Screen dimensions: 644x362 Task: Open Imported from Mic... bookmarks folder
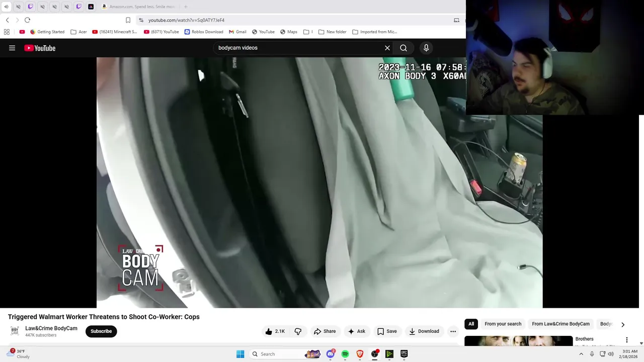[375, 32]
